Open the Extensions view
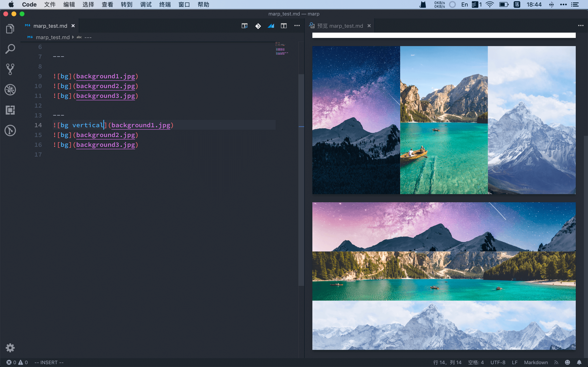The width and height of the screenshot is (588, 367). [x=10, y=110]
